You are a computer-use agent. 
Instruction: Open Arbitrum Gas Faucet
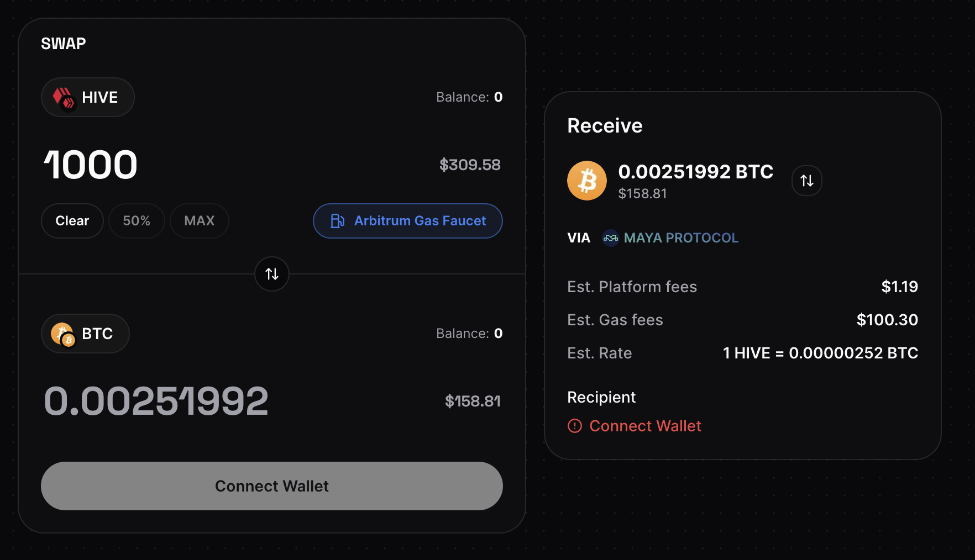[408, 221]
